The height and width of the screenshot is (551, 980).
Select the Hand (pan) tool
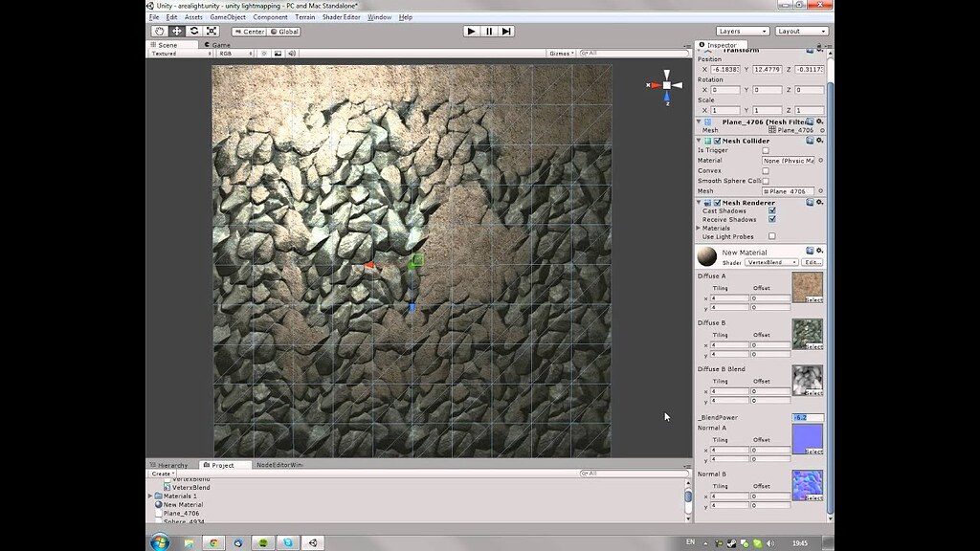[160, 31]
